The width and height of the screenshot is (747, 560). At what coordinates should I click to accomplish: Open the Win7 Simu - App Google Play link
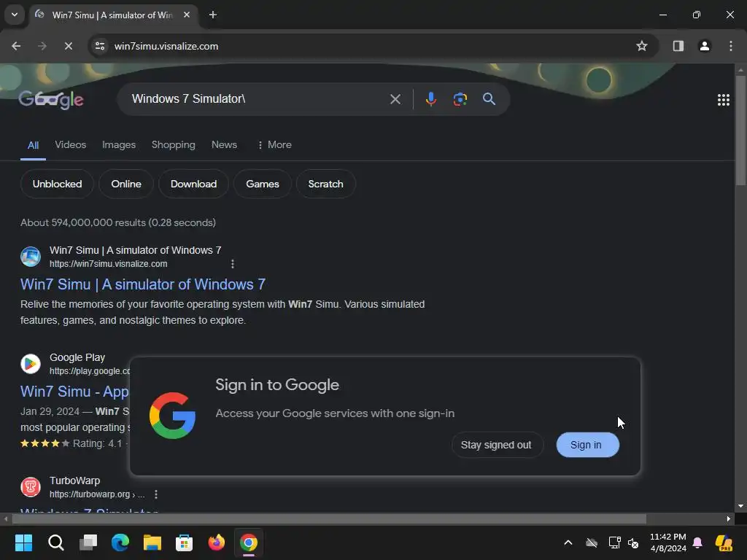75,392
